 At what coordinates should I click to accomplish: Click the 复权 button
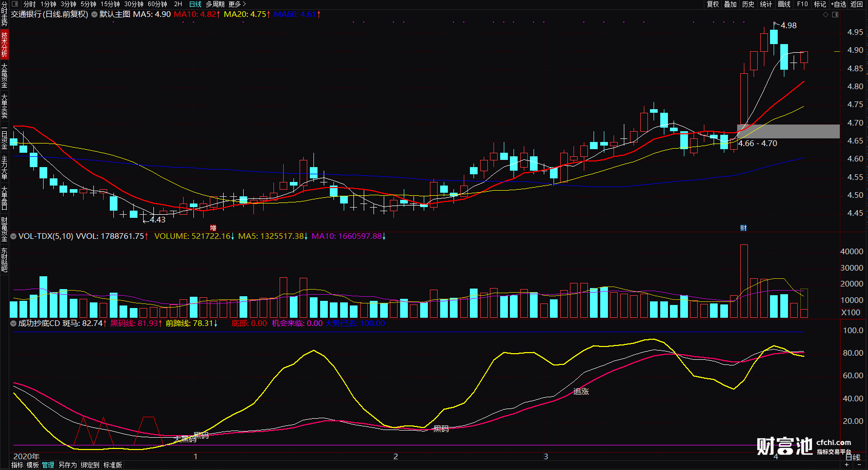click(x=713, y=4)
